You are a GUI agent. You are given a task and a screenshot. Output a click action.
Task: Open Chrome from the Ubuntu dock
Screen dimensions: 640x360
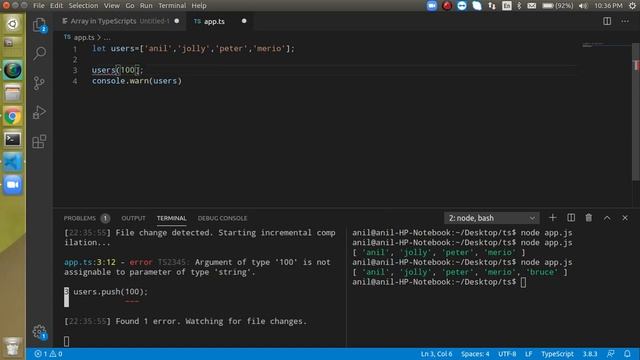coord(13,116)
